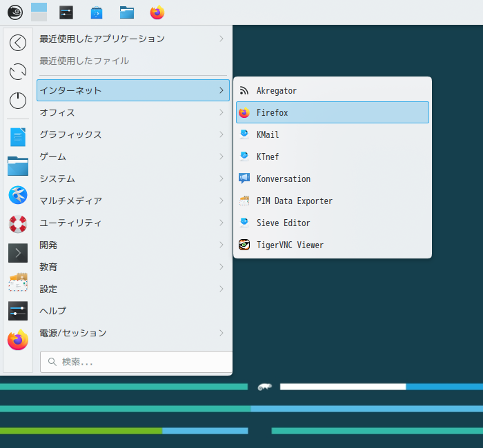483x448 pixels.
Task: Launch the terminal favorite in sidebar
Action: click(x=18, y=253)
